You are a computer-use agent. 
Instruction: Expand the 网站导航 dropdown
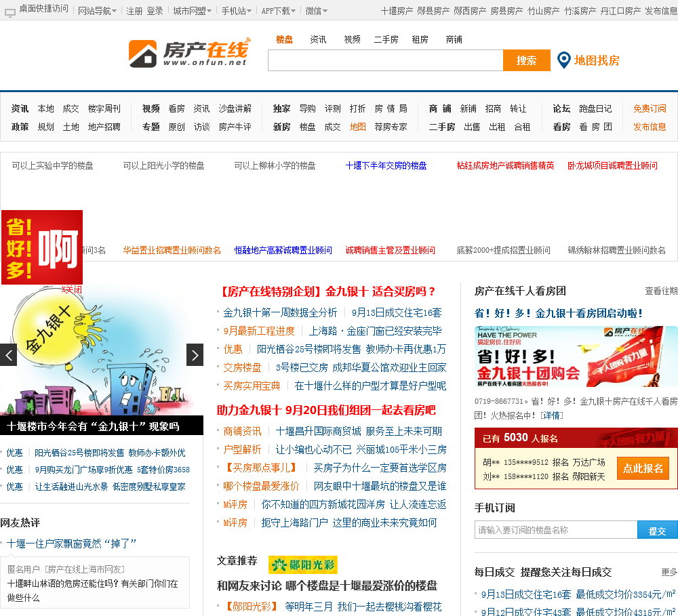click(x=97, y=11)
